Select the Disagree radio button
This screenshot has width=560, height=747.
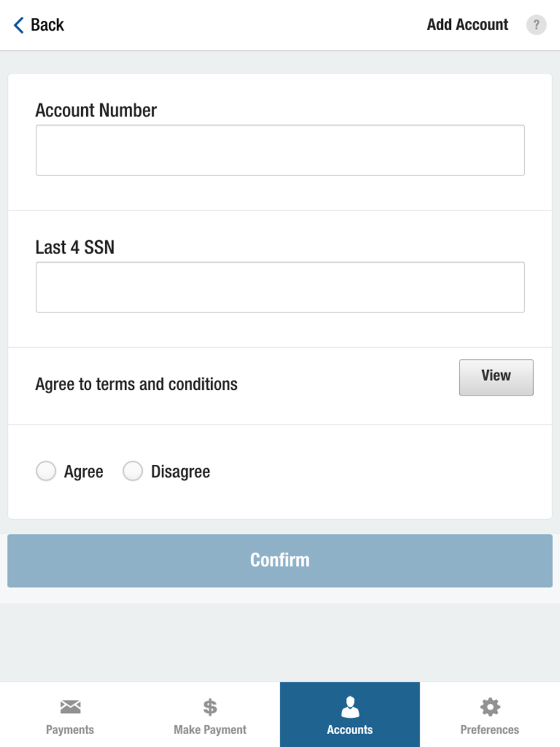tap(133, 471)
